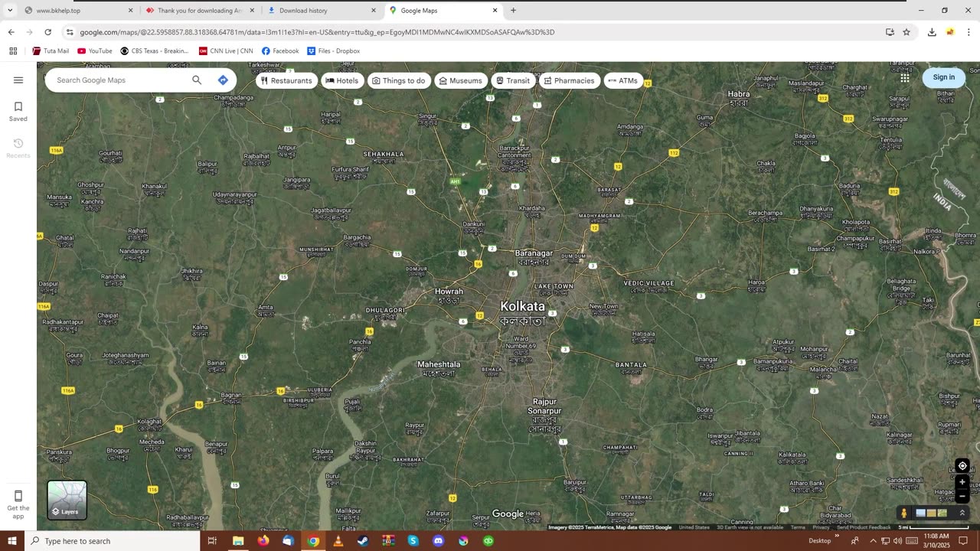Screen dimensions: 980x551
Task: Open the Chrome apps grid shortcut
Action: tap(13, 51)
